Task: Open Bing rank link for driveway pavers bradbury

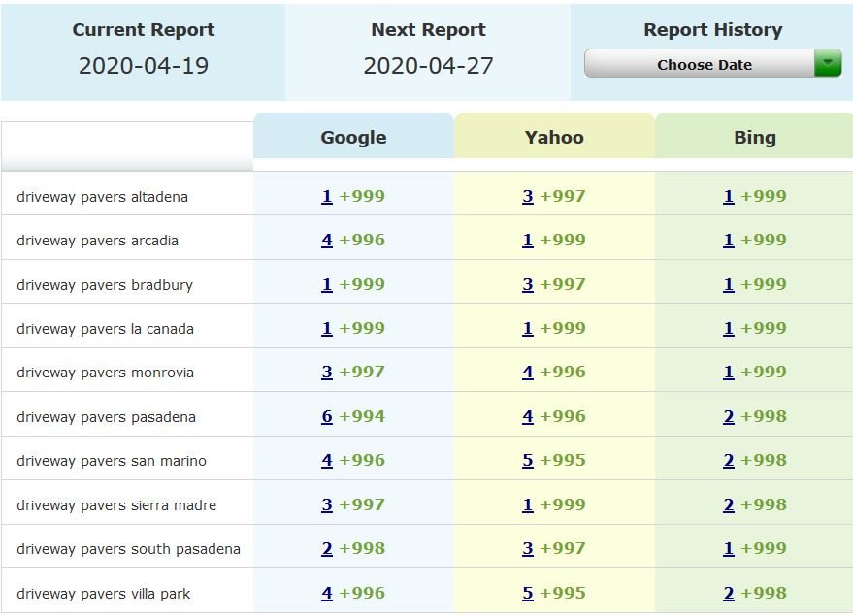Action: point(729,284)
